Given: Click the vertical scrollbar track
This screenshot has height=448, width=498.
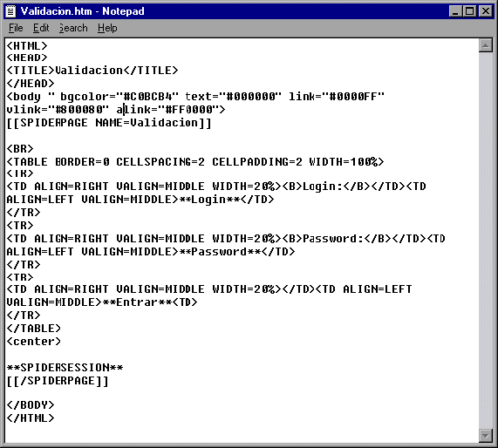Looking at the screenshot, I should (485, 241).
